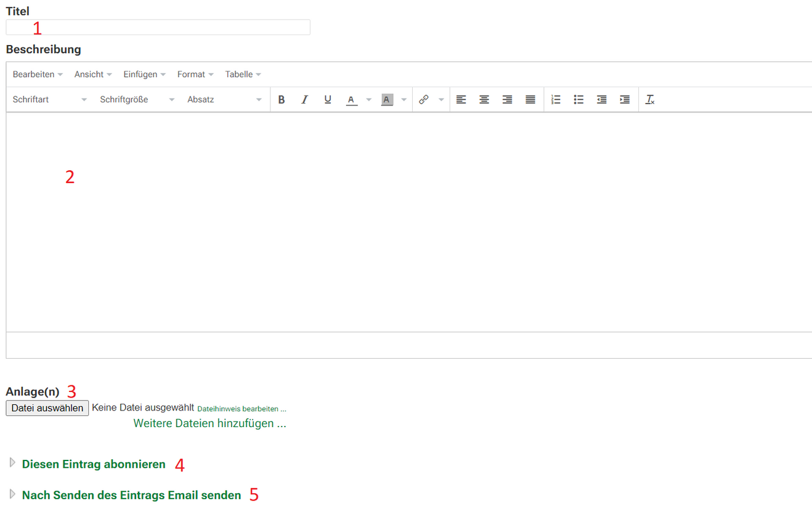Increase the indent
Screen dimensions: 812x519
click(x=625, y=99)
